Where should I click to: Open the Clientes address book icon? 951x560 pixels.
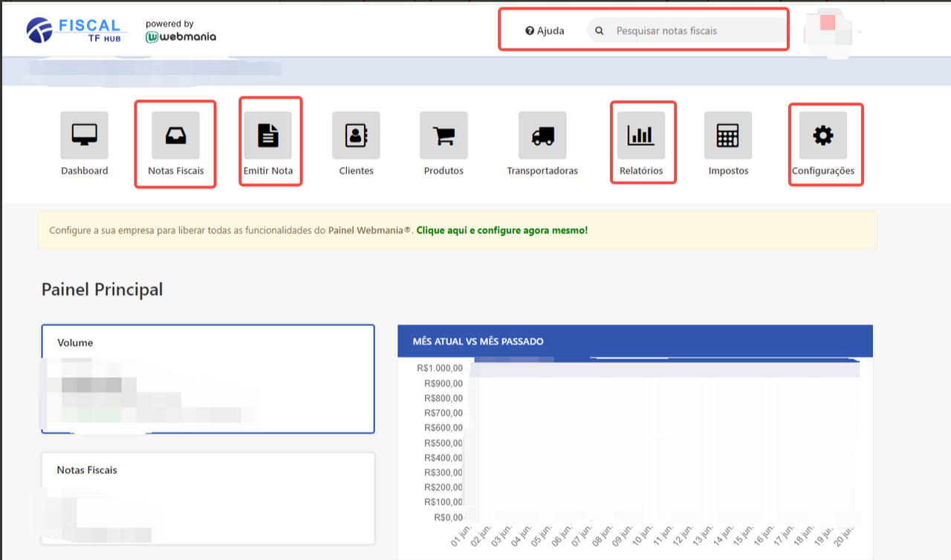pyautogui.click(x=356, y=135)
